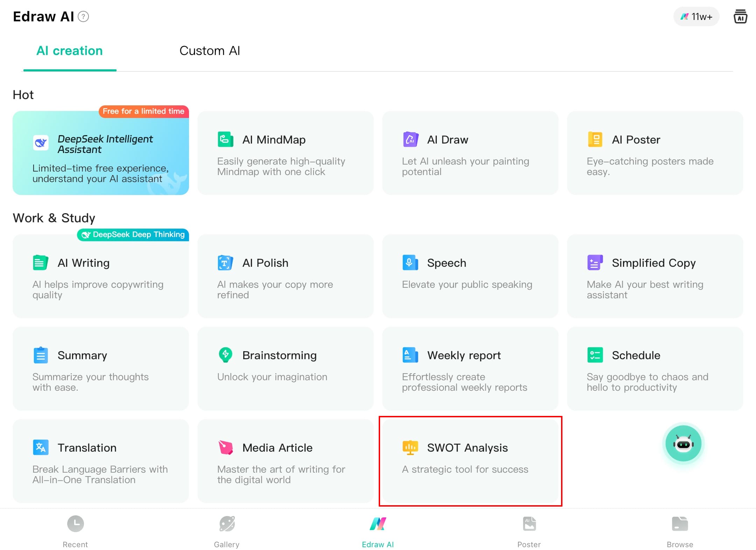Click the SWOT Analysis chart icon
The image size is (756, 550).
pos(410,447)
